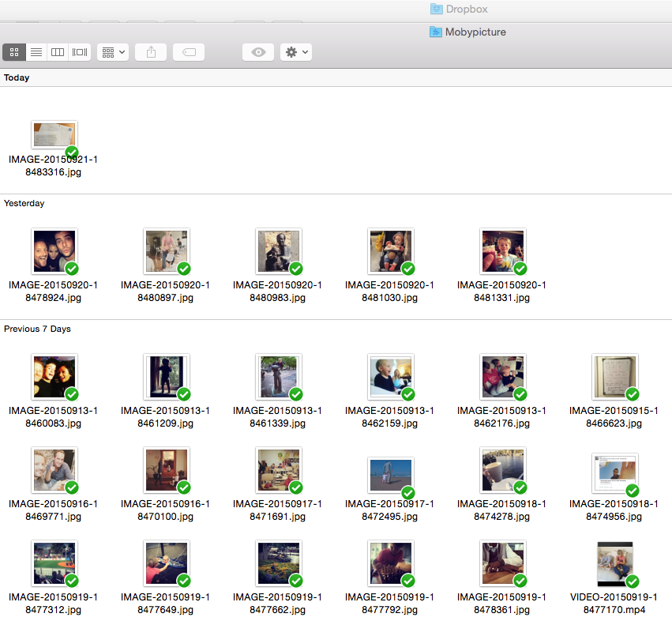Select thumbnail IMAGE-20150919-18478361.jpg
672x621 pixels.
click(x=503, y=563)
